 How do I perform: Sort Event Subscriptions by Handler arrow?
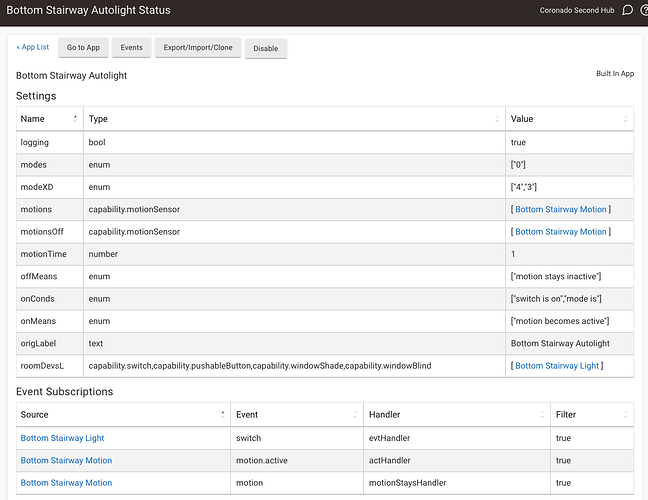pyautogui.click(x=540, y=414)
